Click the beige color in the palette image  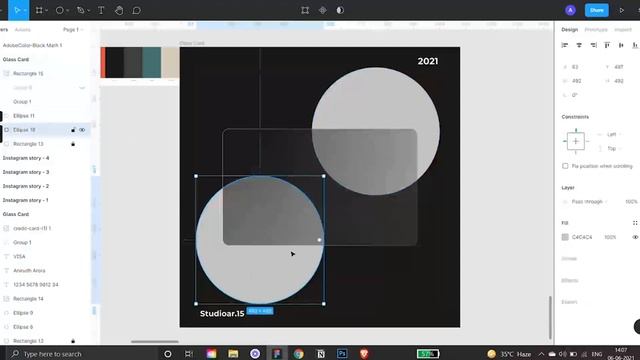pos(170,62)
